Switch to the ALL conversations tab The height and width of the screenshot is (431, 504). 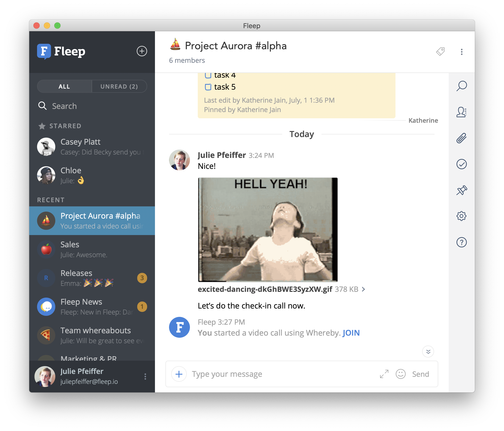click(x=64, y=86)
